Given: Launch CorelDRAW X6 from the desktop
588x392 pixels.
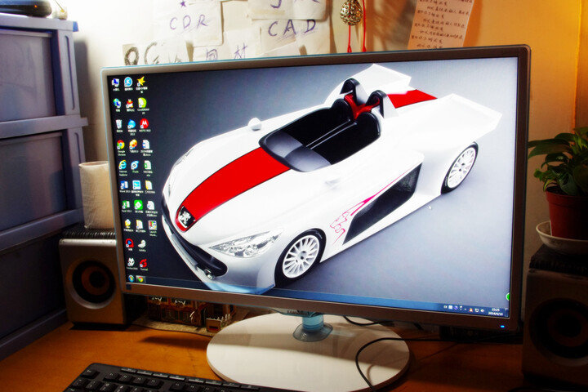Looking at the screenshot, I should 142,103.
